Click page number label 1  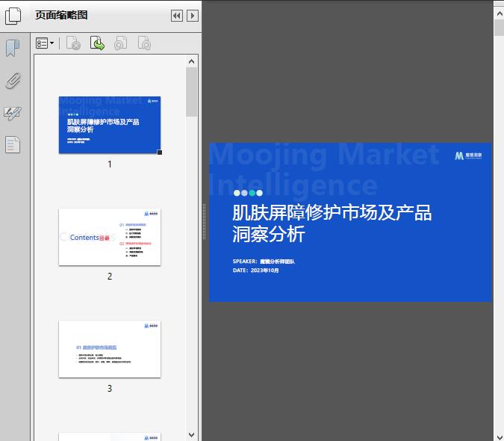click(x=110, y=164)
